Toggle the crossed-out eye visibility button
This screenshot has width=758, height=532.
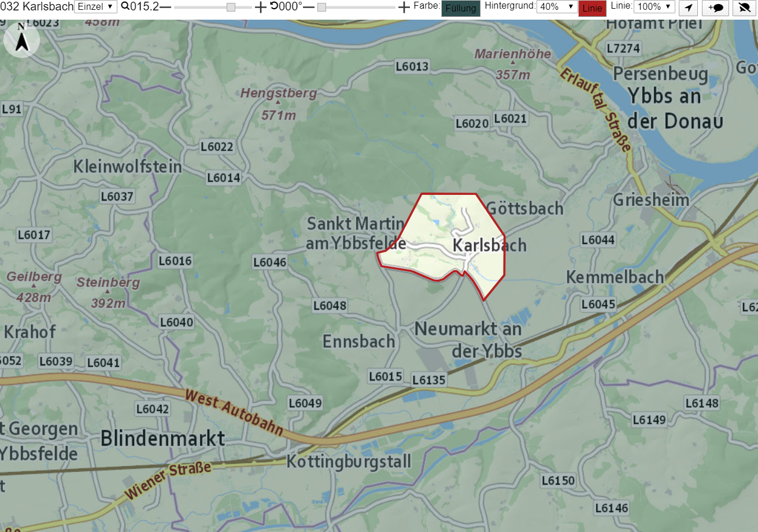pyautogui.click(x=745, y=8)
